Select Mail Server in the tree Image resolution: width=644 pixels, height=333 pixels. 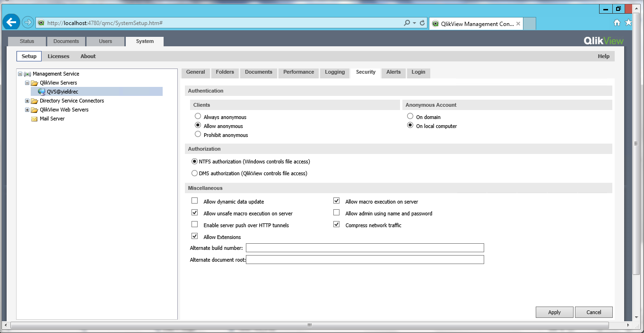[52, 119]
